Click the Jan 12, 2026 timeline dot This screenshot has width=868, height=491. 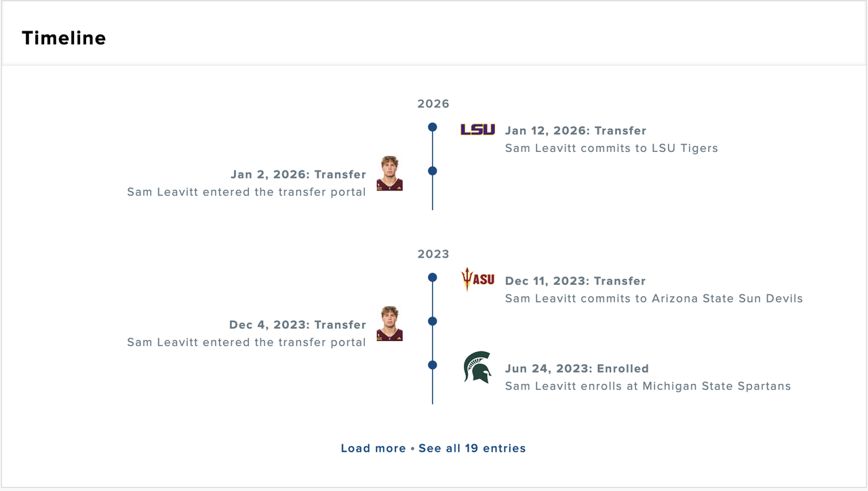433,127
